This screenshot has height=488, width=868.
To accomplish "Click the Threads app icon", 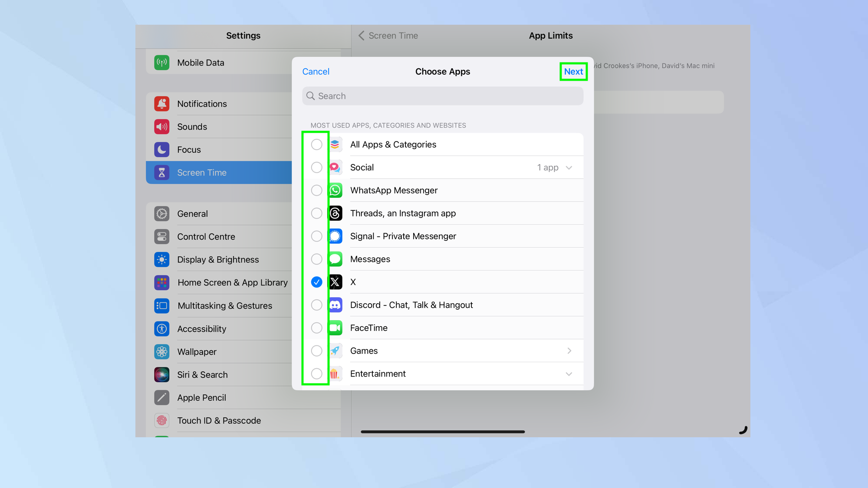I will click(x=335, y=213).
